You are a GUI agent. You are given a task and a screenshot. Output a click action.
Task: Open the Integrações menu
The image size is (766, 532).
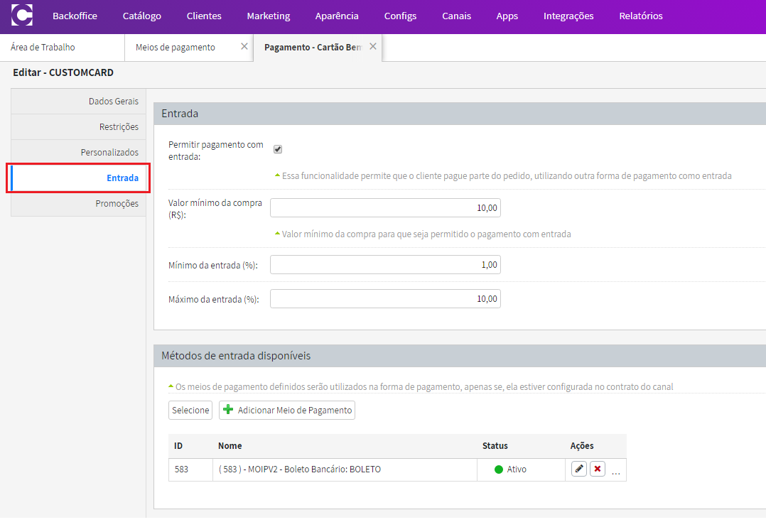point(568,16)
